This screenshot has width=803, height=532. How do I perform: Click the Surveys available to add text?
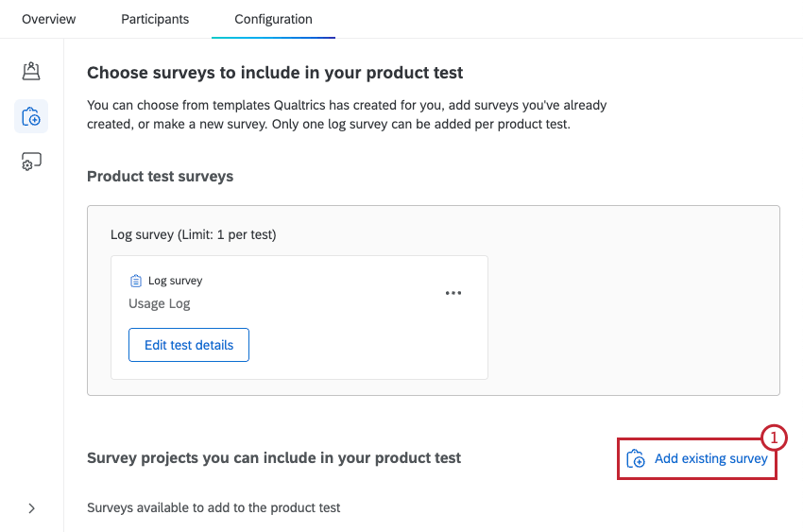[214, 508]
